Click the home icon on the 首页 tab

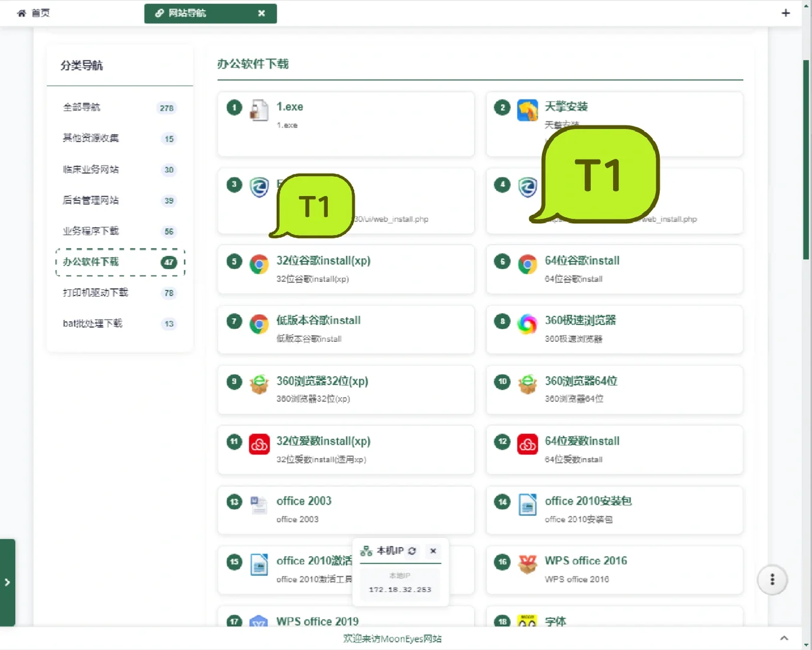[x=22, y=13]
